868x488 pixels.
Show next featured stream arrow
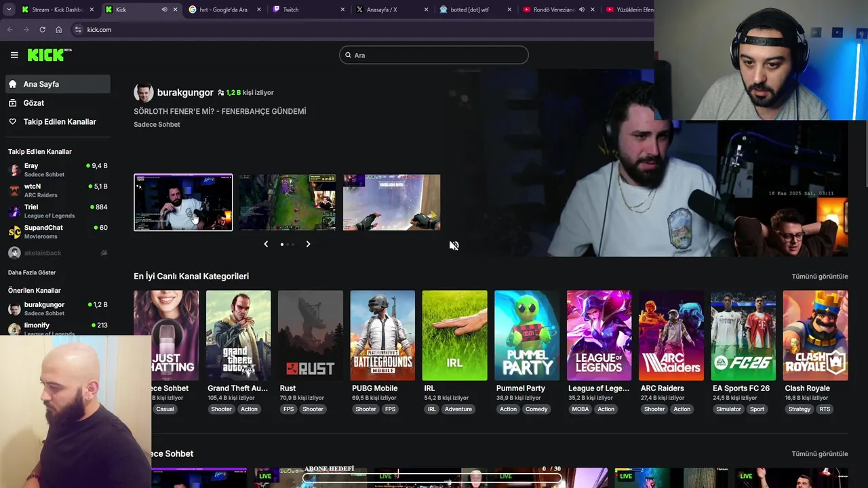pos(308,244)
